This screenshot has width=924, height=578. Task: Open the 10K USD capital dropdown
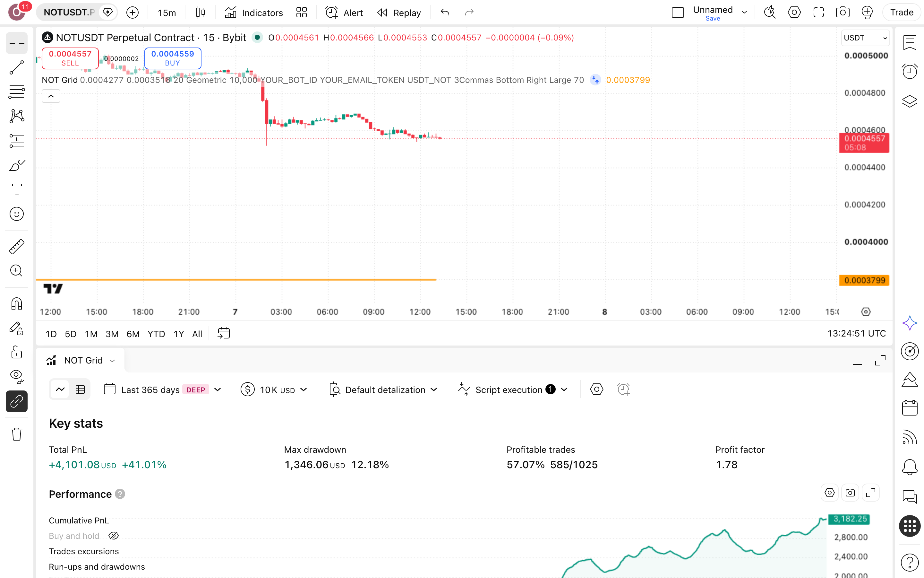click(x=274, y=390)
